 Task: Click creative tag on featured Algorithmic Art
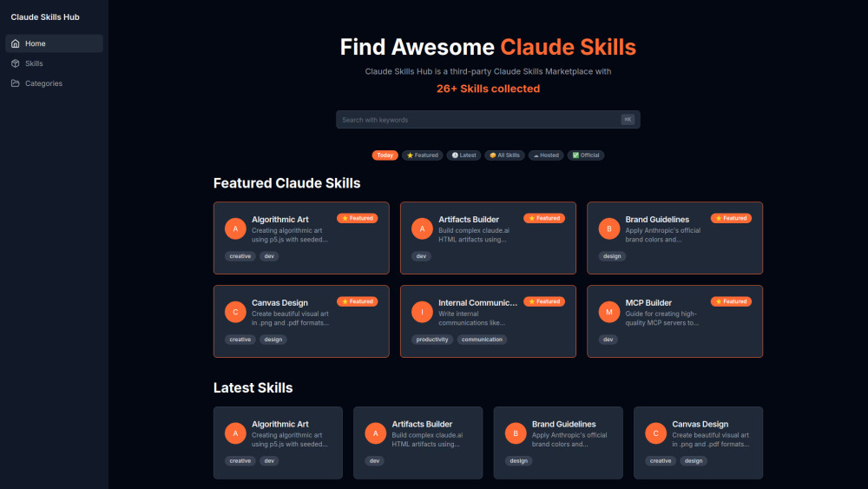[240, 256]
